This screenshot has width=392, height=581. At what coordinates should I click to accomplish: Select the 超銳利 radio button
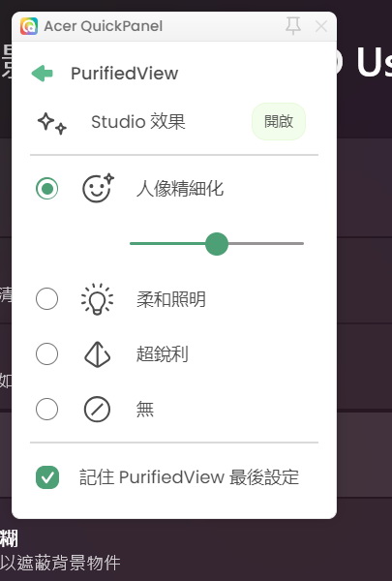pos(47,353)
